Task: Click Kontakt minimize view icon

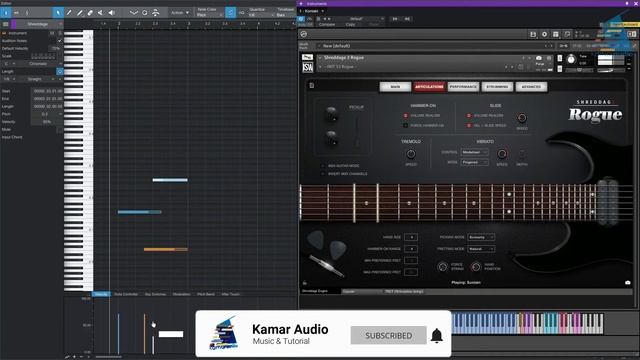Action: pos(567,34)
